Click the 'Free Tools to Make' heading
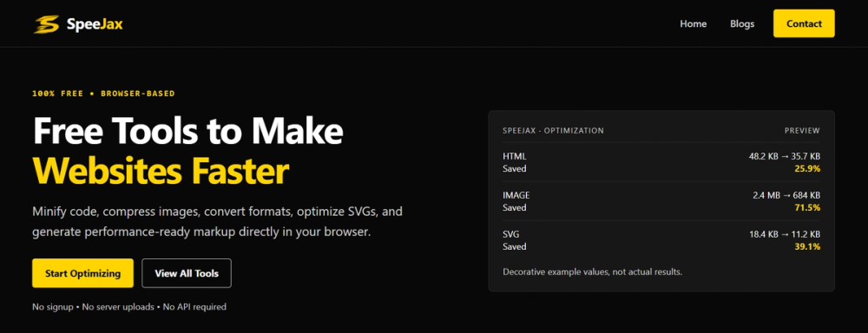Screen dimensions: 868x333 tap(188, 131)
